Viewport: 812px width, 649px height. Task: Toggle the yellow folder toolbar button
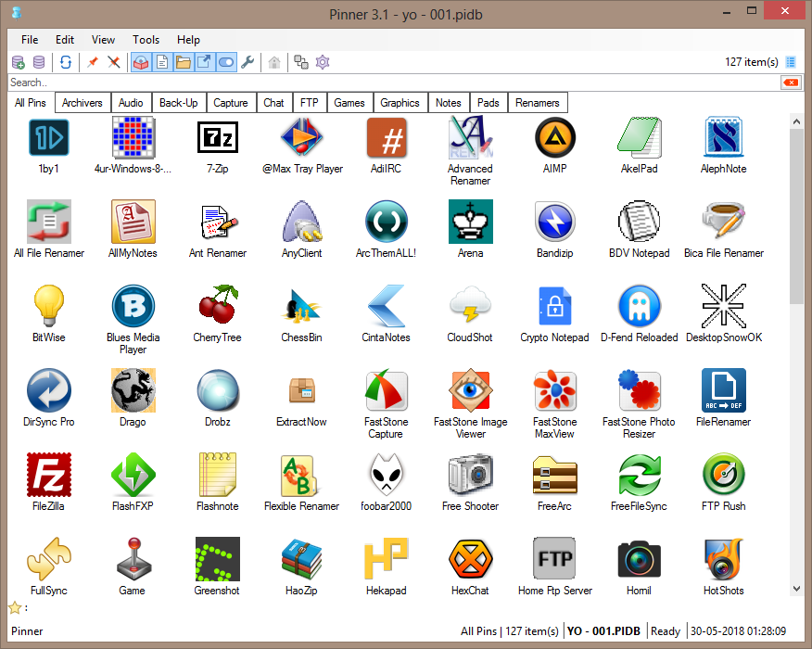coord(184,63)
